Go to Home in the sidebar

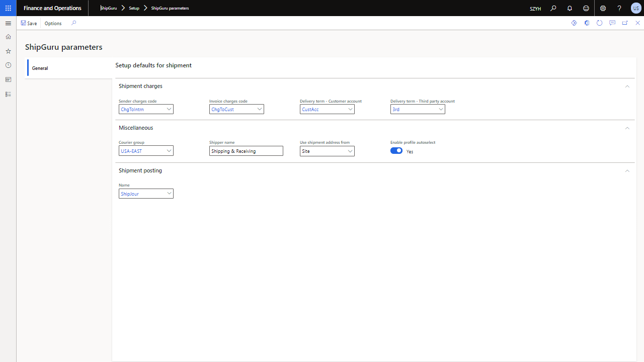click(x=8, y=37)
